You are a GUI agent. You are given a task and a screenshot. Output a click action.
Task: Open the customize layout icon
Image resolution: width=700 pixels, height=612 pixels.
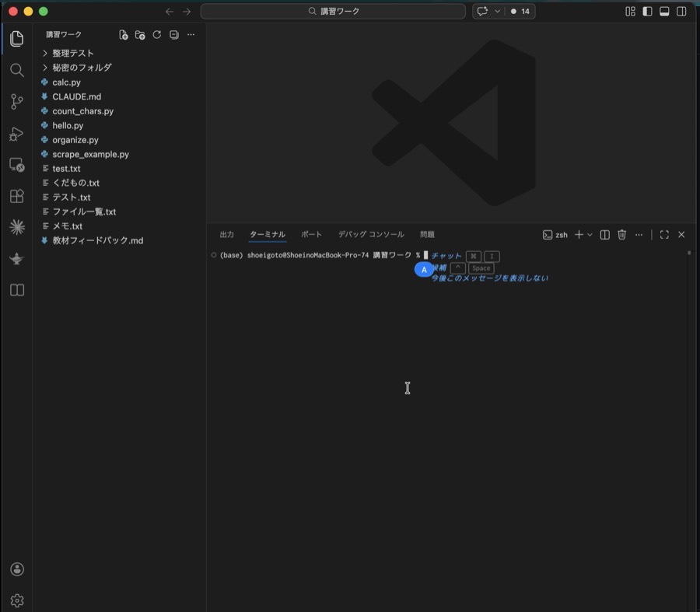[x=630, y=12]
